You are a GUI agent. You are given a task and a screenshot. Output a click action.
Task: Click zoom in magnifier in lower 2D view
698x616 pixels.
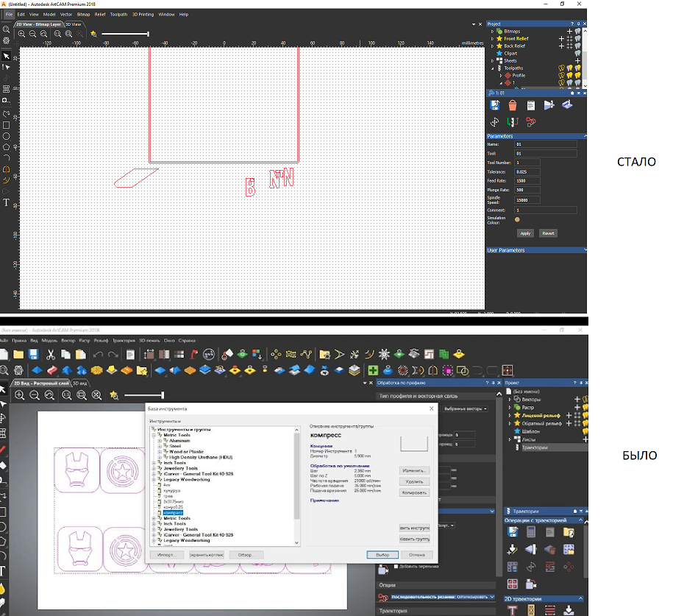(x=20, y=395)
